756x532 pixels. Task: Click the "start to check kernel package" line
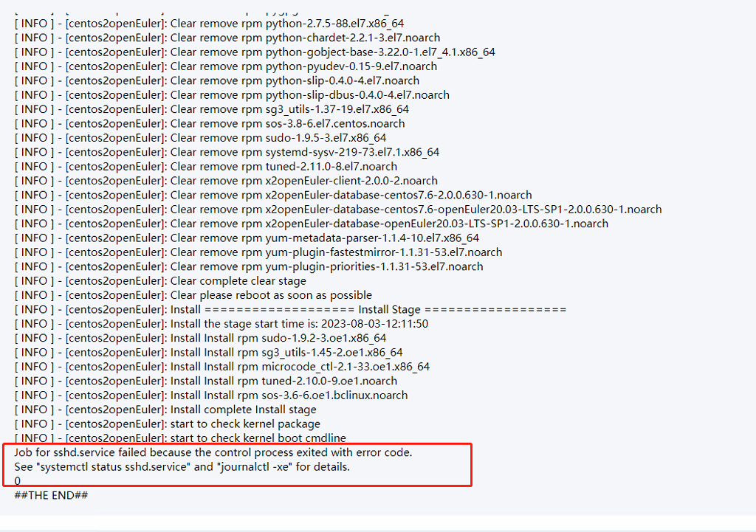(x=168, y=424)
